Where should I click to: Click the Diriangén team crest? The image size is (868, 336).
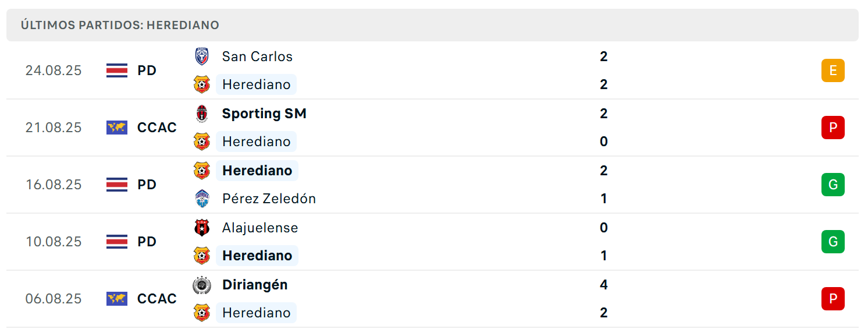coord(201,285)
